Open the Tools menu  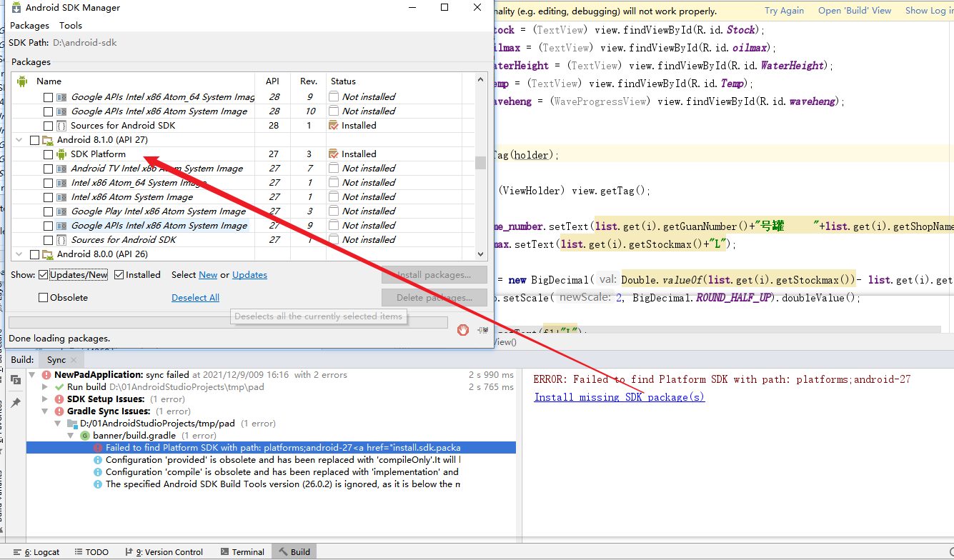coord(71,26)
